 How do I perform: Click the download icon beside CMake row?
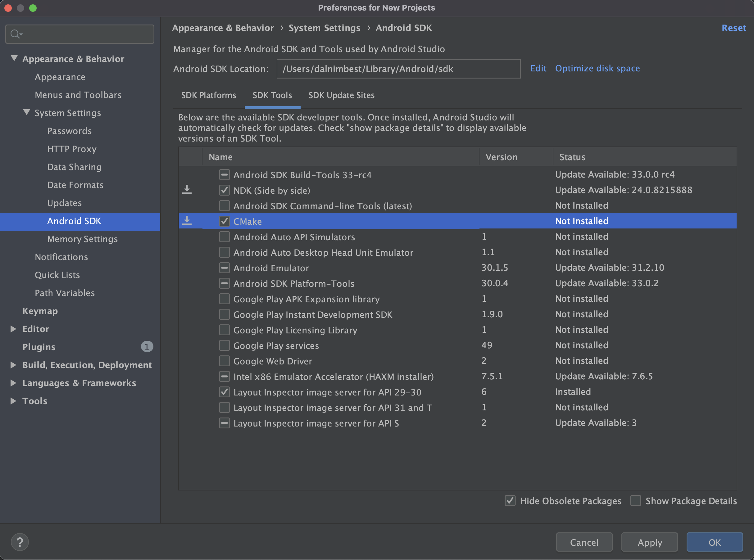point(187,221)
